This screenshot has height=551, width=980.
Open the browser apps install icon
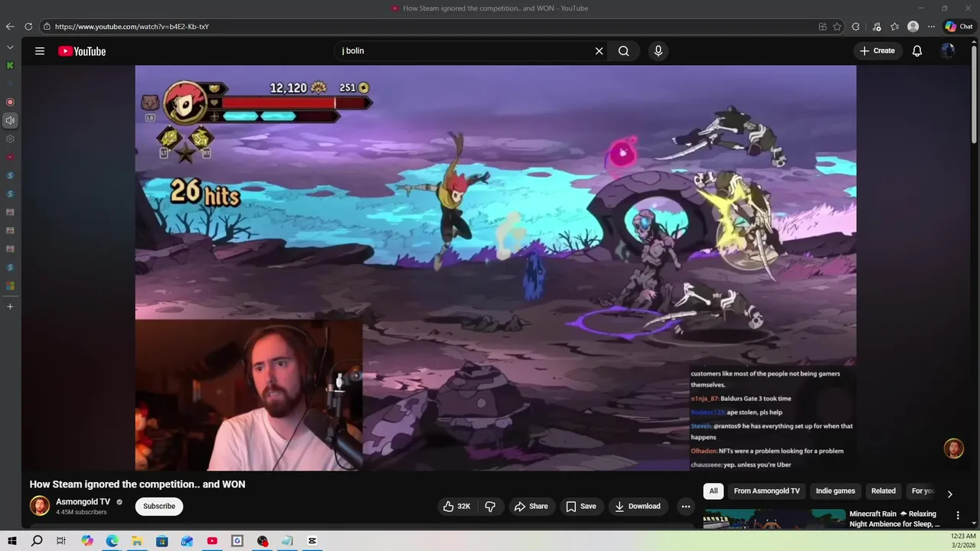tap(822, 27)
